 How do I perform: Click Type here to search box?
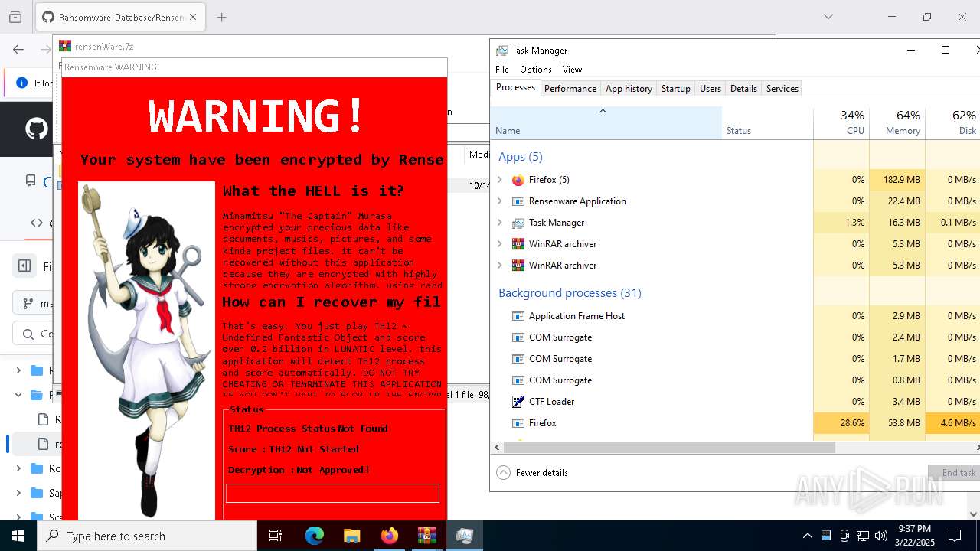pos(147,536)
